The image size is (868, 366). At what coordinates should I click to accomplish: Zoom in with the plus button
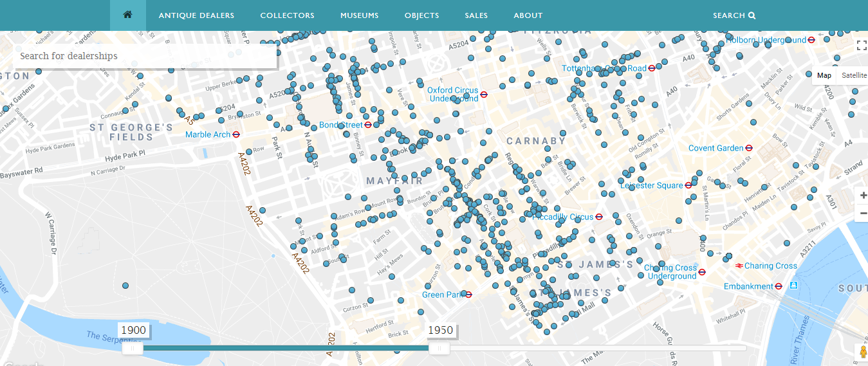tap(863, 195)
